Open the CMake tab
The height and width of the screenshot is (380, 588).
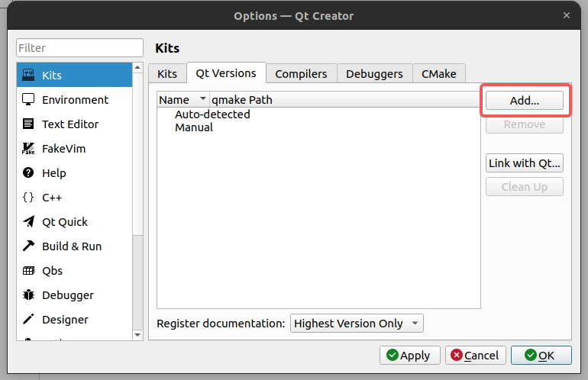(x=439, y=74)
